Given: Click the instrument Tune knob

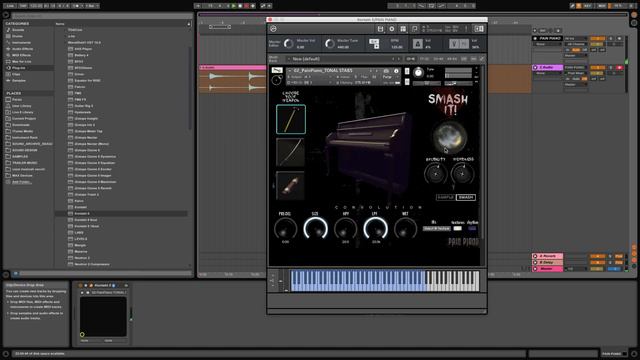Looking at the screenshot, I should coord(418,73).
